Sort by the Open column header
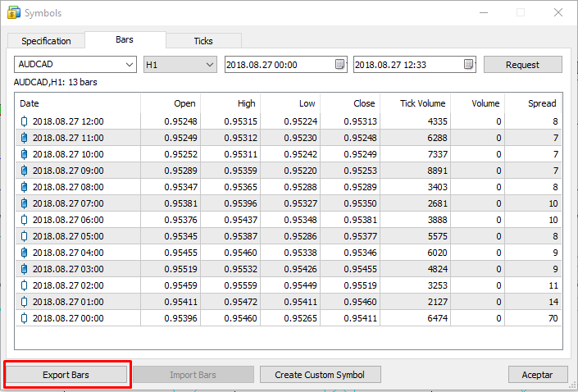578x392 pixels. pos(171,103)
